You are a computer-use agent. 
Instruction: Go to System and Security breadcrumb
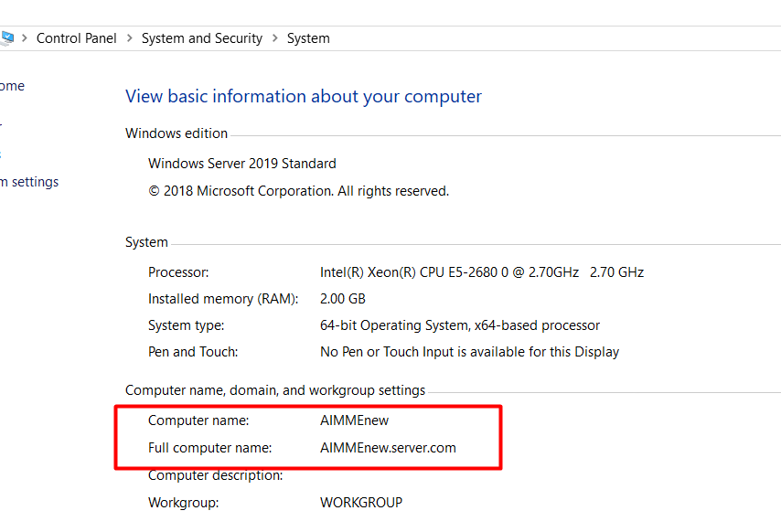coord(202,38)
